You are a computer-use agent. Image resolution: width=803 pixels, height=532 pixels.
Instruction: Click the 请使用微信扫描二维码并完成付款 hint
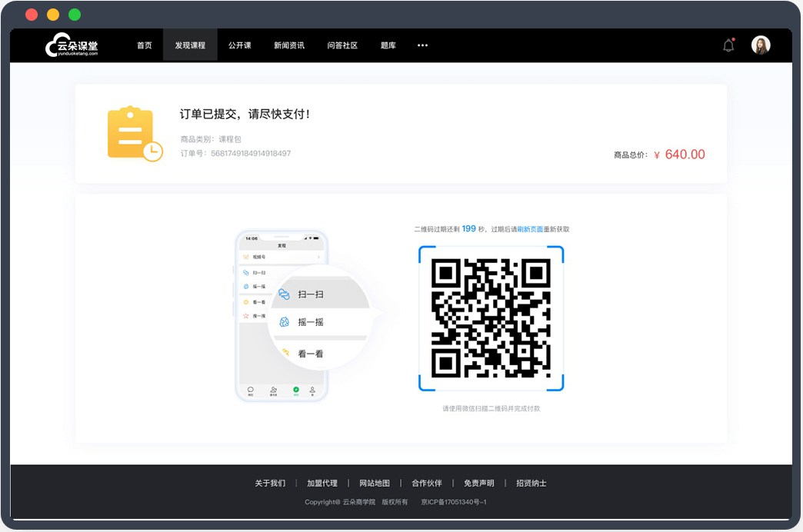491,408
